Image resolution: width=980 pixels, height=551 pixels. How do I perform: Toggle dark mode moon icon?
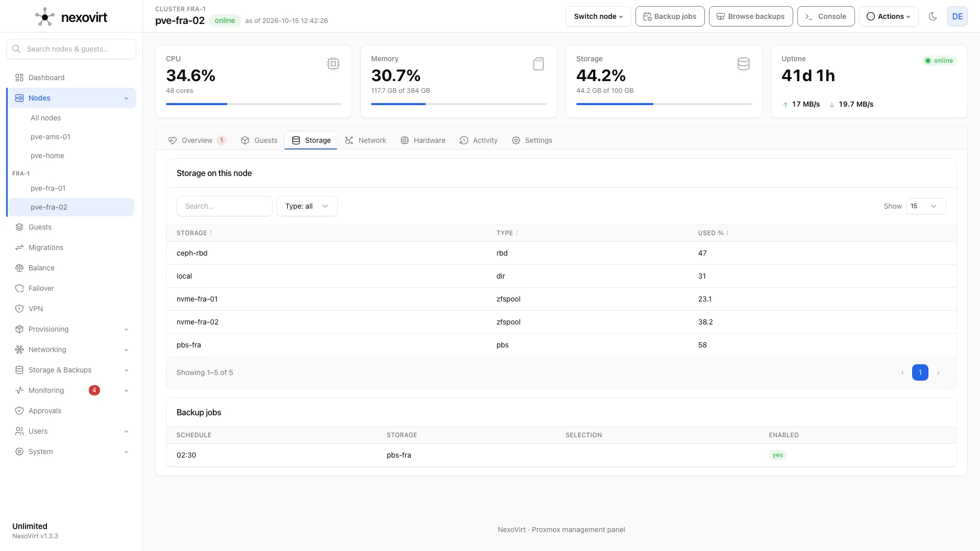point(933,16)
